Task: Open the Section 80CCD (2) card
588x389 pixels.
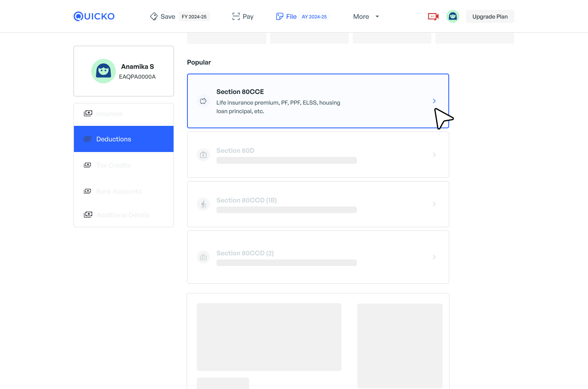Action: [318, 257]
